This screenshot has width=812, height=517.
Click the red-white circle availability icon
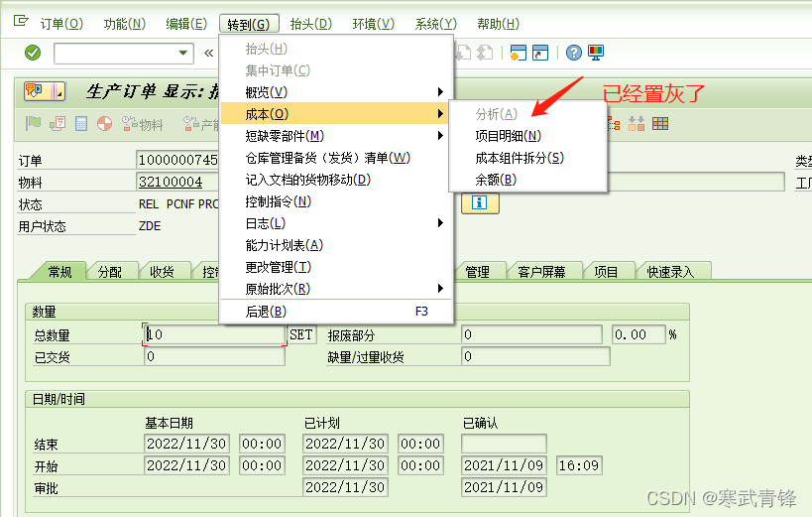(105, 123)
